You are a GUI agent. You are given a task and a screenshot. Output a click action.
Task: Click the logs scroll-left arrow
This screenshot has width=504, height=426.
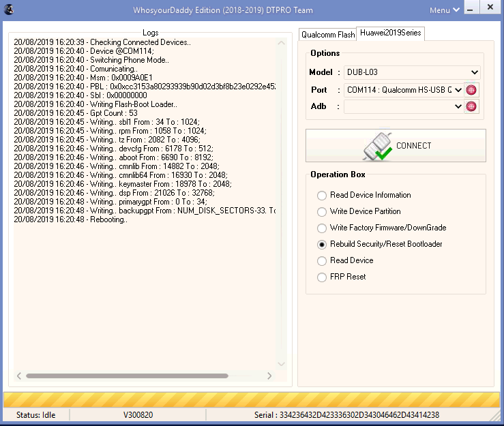coord(19,376)
